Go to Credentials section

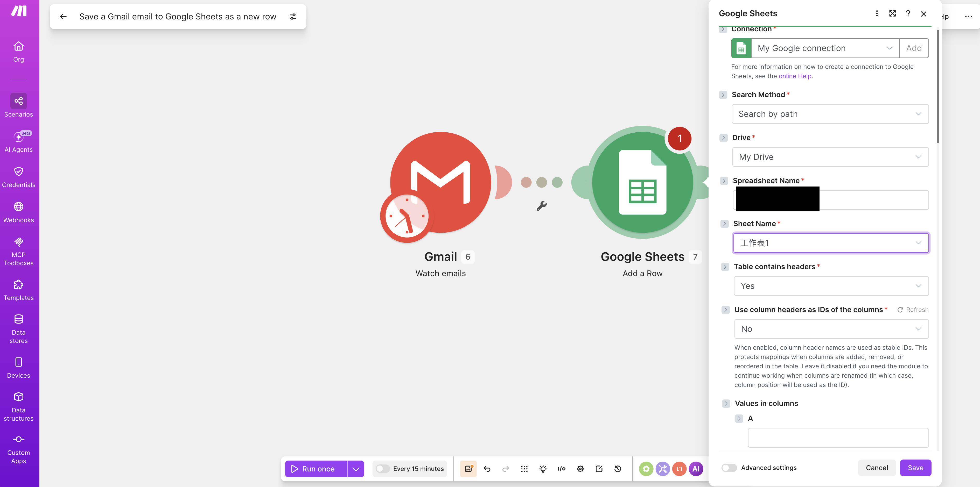click(x=19, y=177)
